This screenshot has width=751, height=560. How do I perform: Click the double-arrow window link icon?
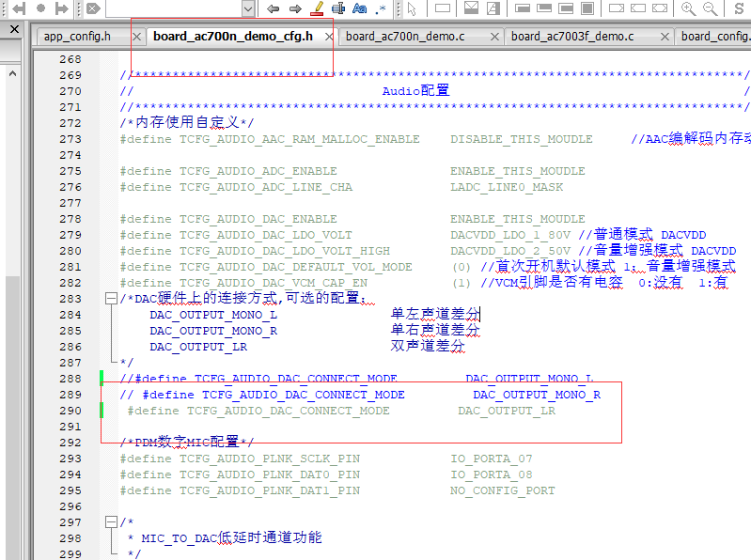tap(660, 8)
